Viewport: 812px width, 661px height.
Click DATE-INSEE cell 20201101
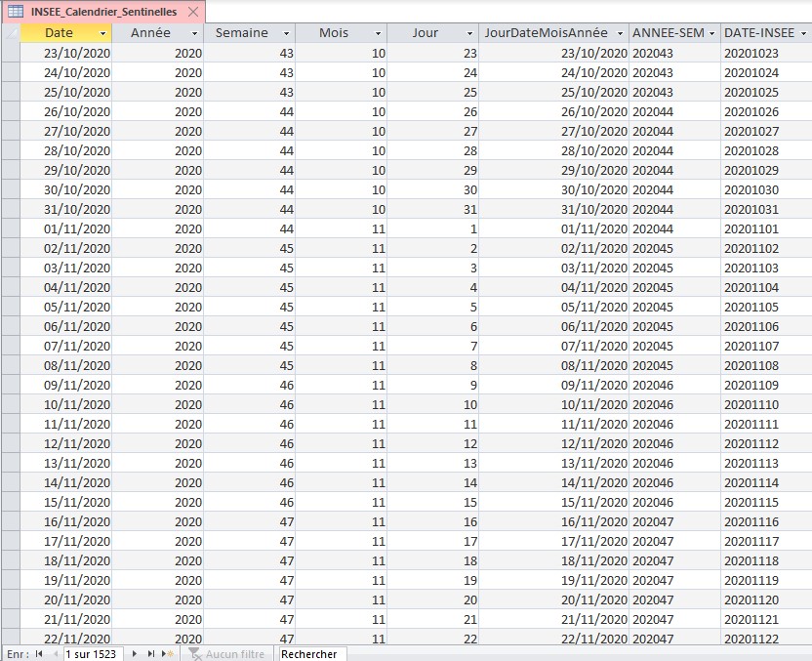766,228
